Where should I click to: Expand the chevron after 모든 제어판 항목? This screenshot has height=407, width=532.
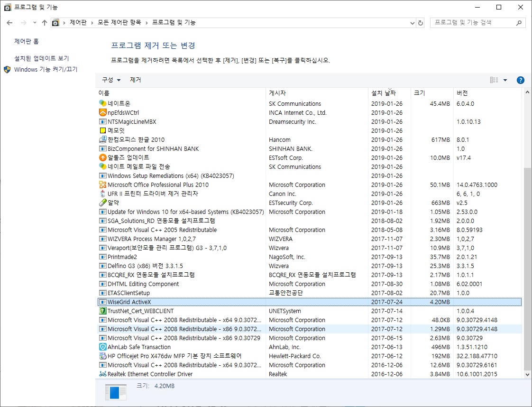(x=147, y=23)
